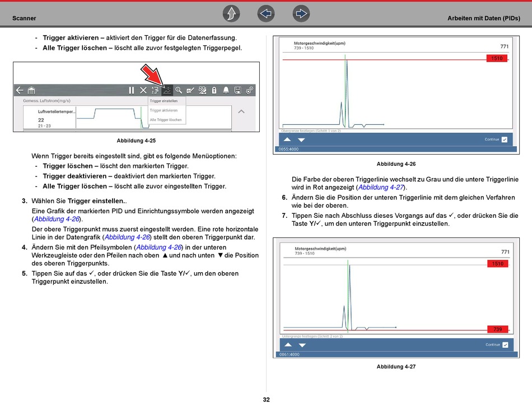This screenshot has height=411, width=532.
Task: Click down arrow in Abbildung 4-26 toolbar
Action: tap(301, 140)
